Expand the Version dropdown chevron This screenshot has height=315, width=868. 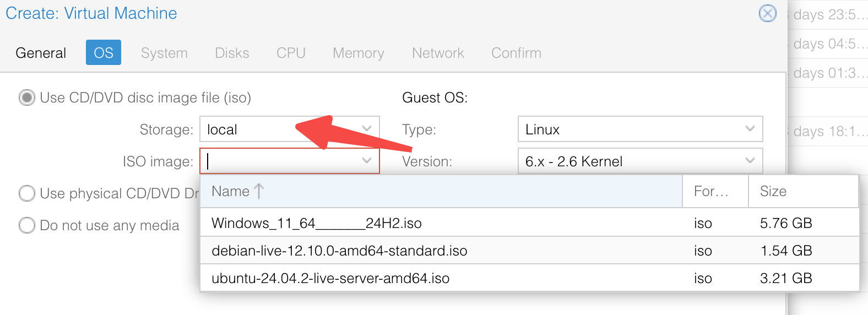pyautogui.click(x=750, y=161)
